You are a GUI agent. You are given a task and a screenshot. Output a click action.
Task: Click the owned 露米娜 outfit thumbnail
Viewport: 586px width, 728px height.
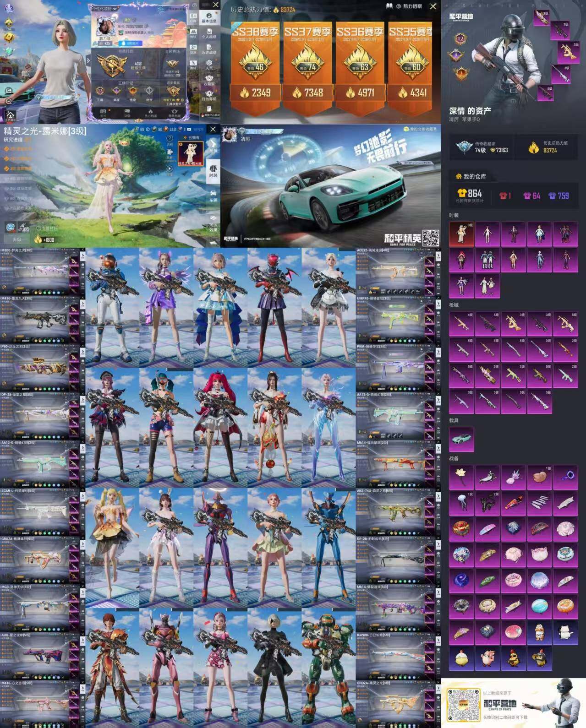(190, 154)
